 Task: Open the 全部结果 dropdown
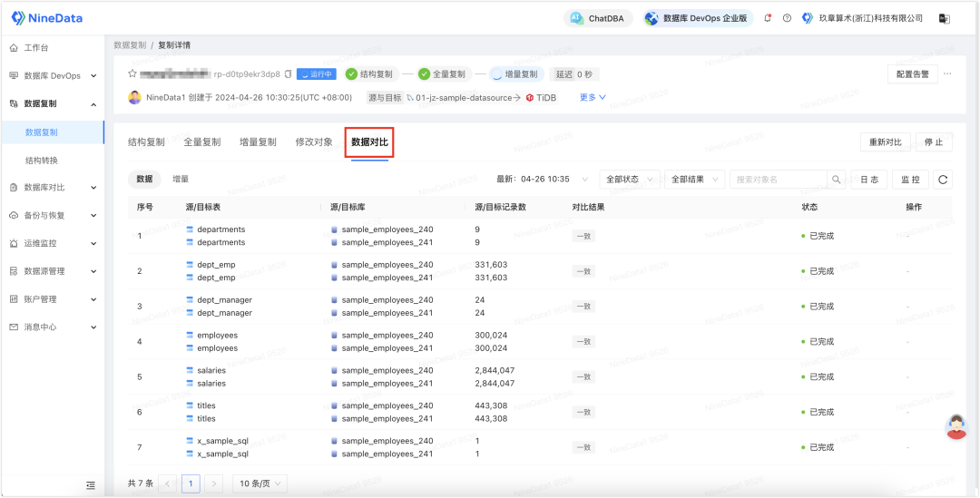pyautogui.click(x=695, y=180)
